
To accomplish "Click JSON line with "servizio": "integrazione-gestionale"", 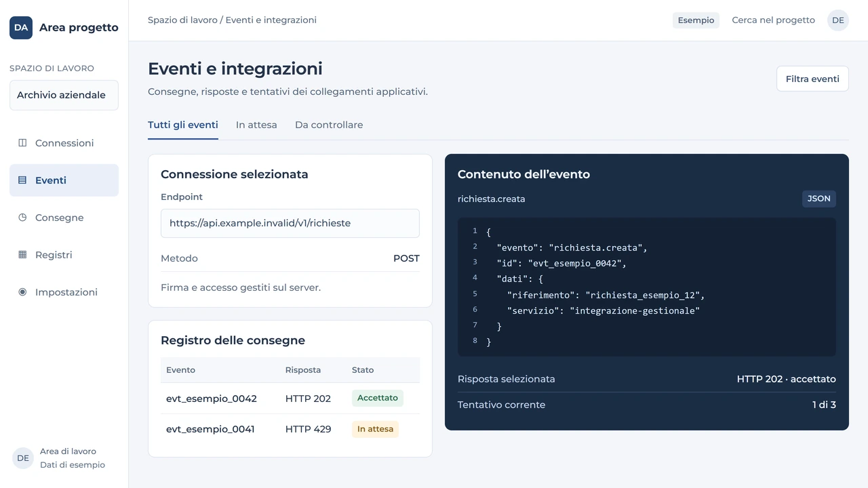I will point(604,311).
